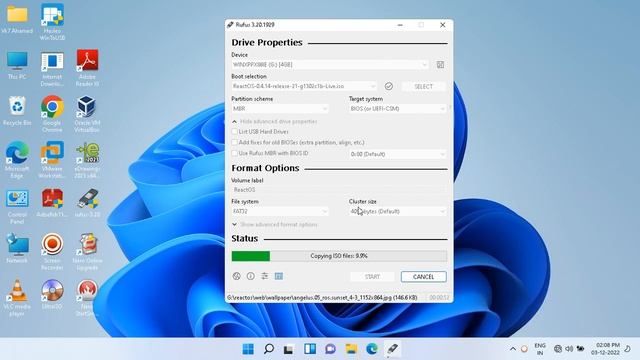Open the Device dropdown
Viewport: 640px width, 360px height.
(x=330, y=64)
